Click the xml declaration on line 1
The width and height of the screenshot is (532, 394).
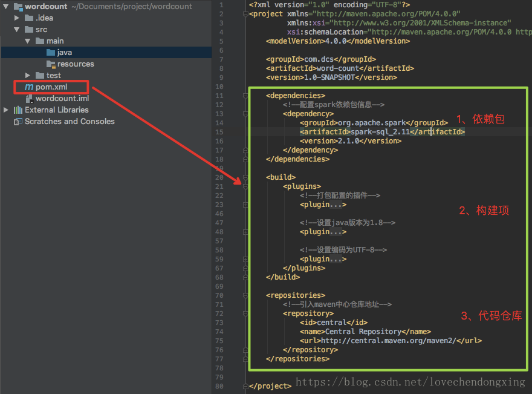329,5
